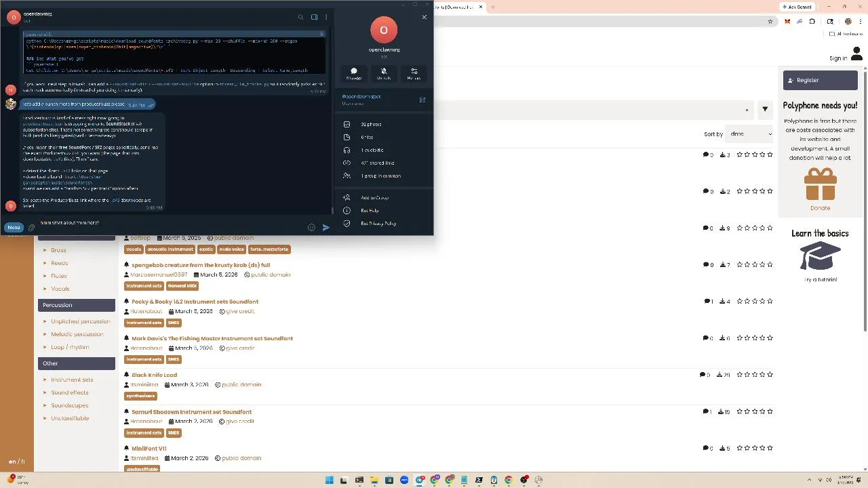Open Pocky & Rocky instrument sets Soundfont

pos(195,302)
